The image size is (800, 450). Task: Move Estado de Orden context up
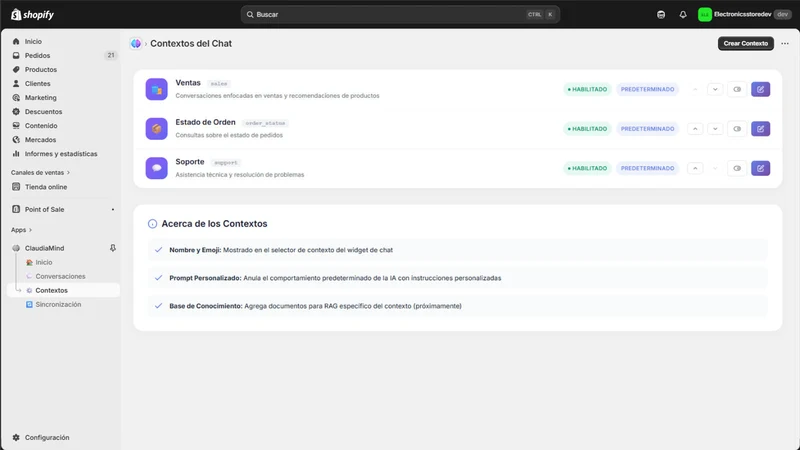[695, 129]
